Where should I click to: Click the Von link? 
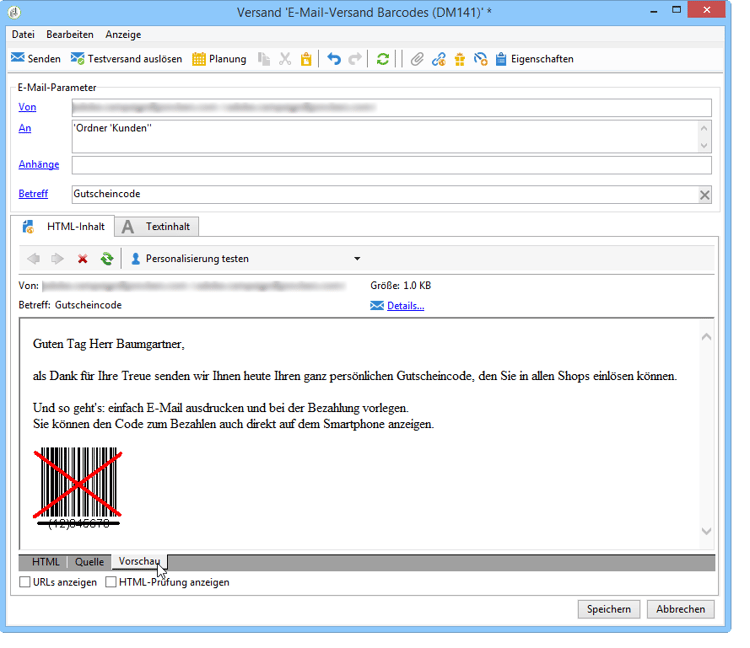[27, 107]
